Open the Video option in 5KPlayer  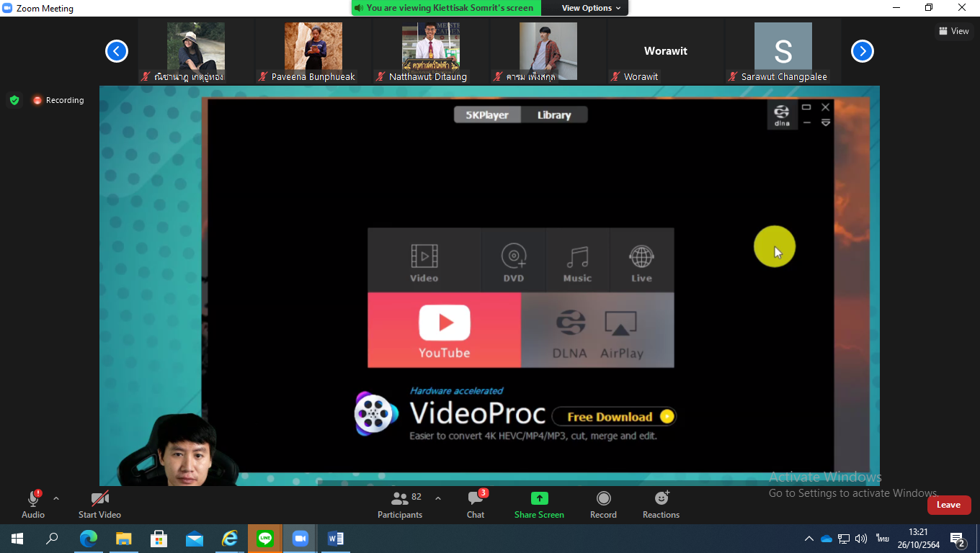pos(424,261)
